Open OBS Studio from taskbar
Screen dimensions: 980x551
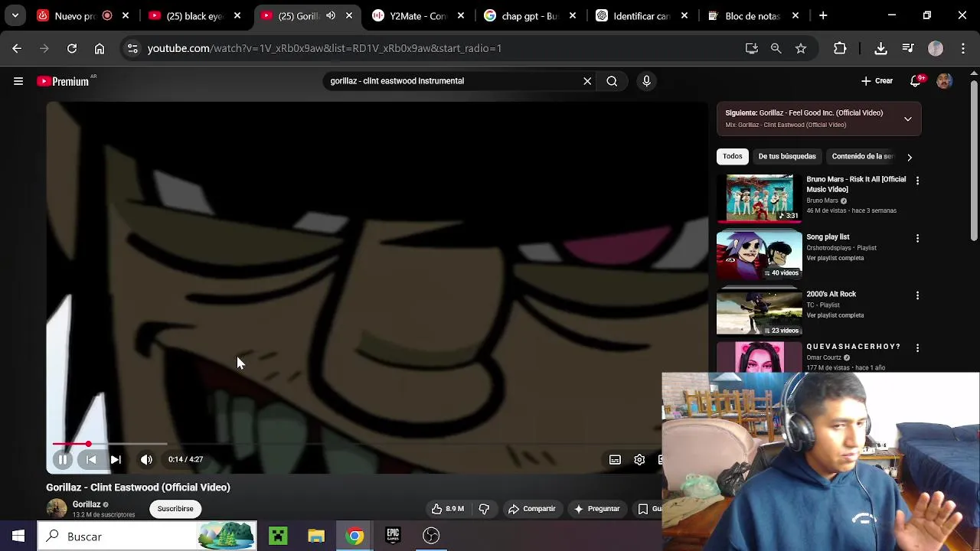(431, 536)
